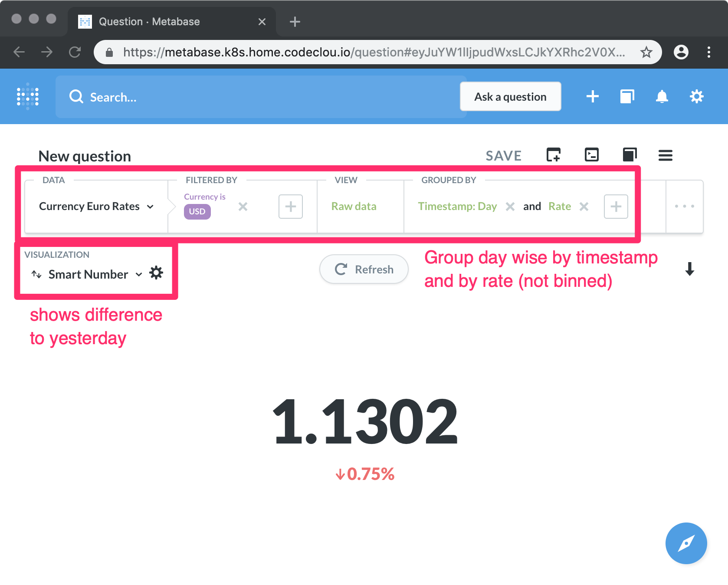Add another grouping with the plus

tap(616, 207)
